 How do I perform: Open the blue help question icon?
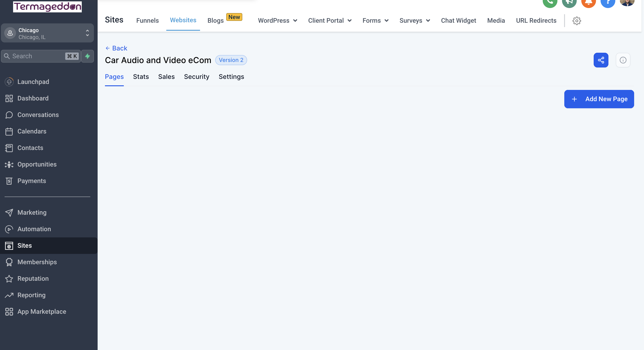(608, 3)
